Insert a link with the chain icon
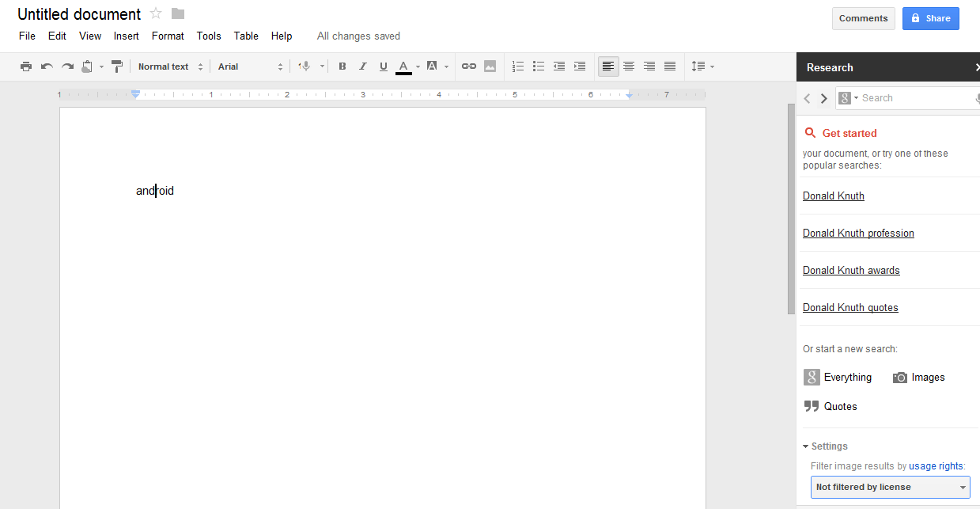980x509 pixels. [469, 66]
